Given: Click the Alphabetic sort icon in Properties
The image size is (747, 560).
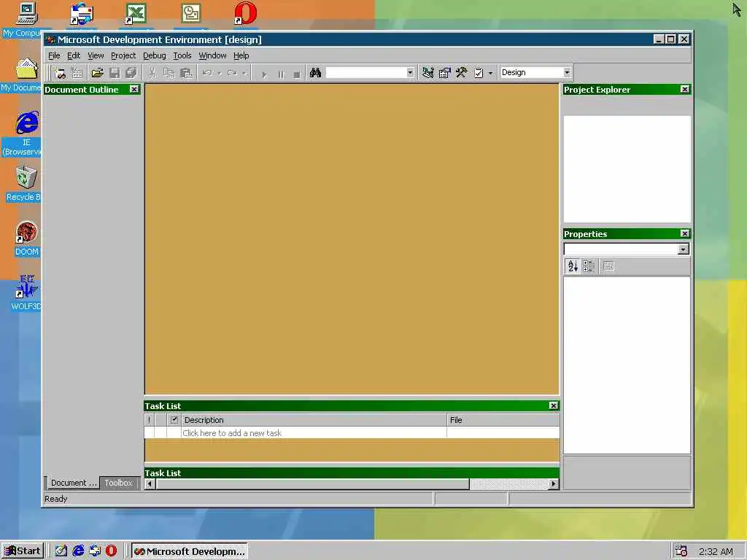Looking at the screenshot, I should pyautogui.click(x=573, y=266).
